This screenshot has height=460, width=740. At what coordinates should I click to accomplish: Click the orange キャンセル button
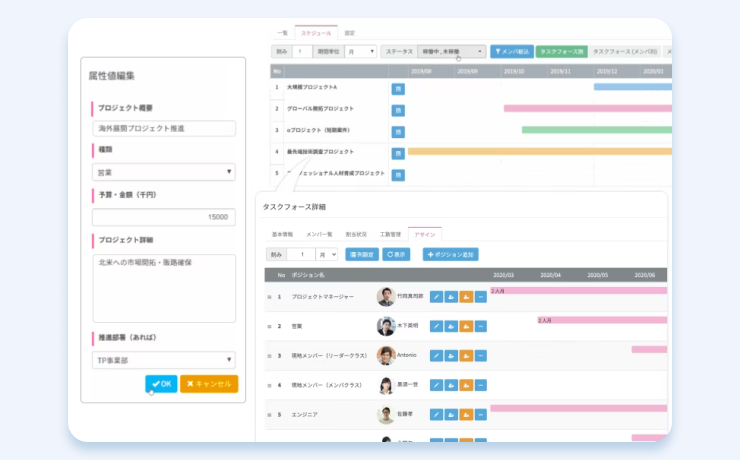point(209,384)
